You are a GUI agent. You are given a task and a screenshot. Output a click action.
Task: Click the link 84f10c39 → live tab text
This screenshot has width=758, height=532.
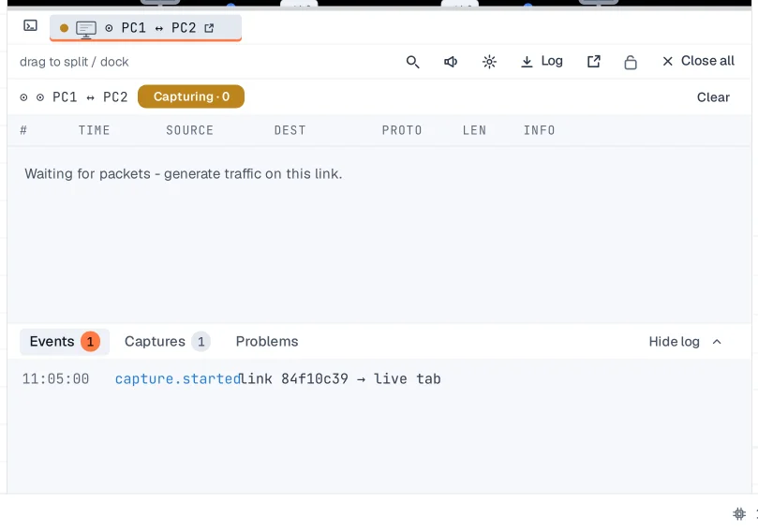(341, 378)
